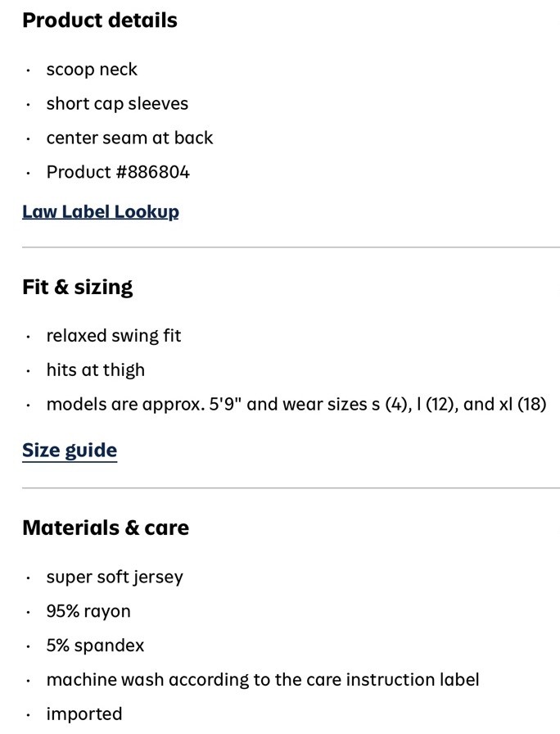Click the scoop neck bullet item
Screen dimensions: 560x734
(x=92, y=70)
